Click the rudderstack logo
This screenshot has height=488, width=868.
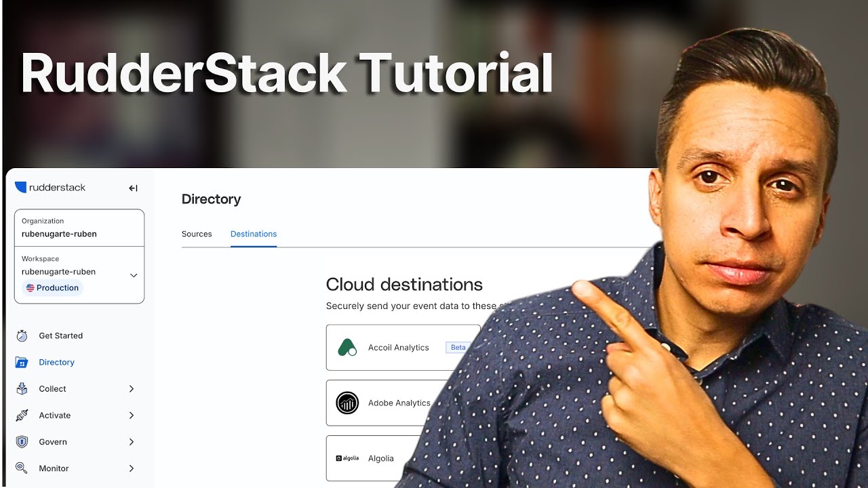[x=50, y=188]
